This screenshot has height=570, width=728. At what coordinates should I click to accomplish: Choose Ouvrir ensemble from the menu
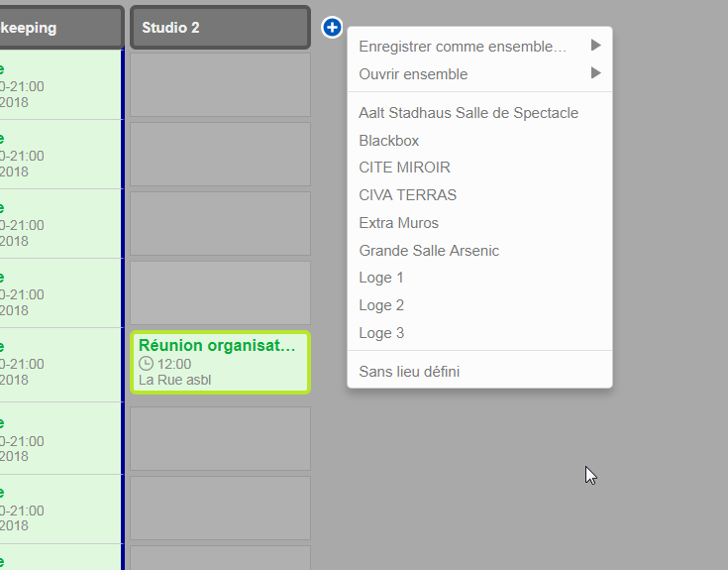point(413,74)
